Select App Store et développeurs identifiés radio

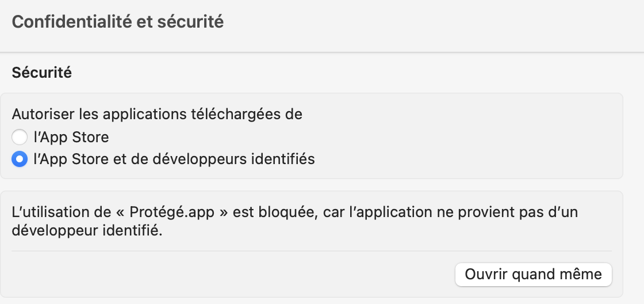20,159
